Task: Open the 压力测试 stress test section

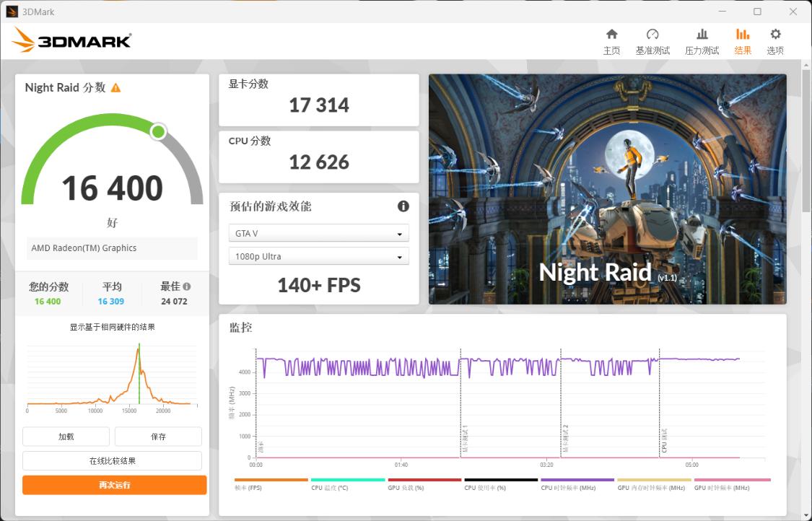Action: pyautogui.click(x=702, y=41)
